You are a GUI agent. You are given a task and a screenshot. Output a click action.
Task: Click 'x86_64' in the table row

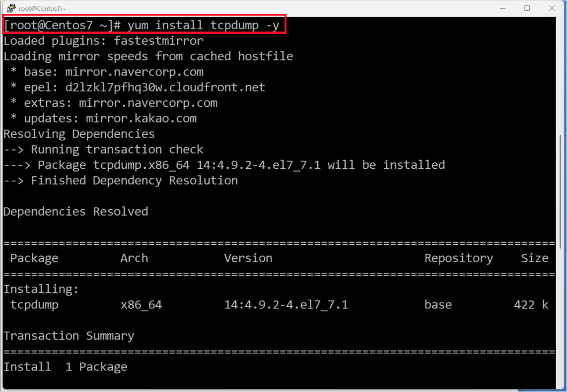point(141,305)
